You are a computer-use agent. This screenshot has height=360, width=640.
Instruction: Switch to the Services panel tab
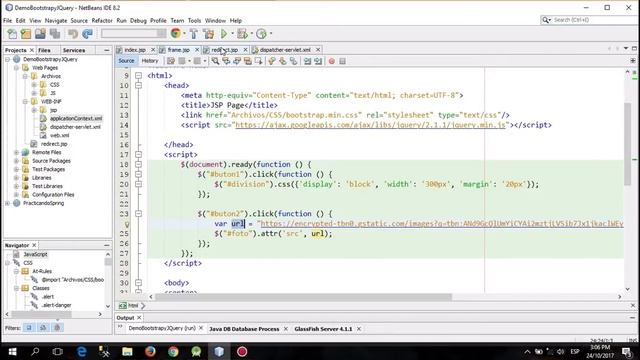point(74,50)
